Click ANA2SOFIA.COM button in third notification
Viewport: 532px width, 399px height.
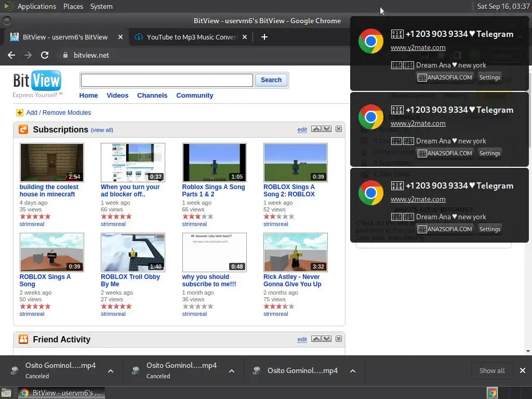tap(445, 229)
